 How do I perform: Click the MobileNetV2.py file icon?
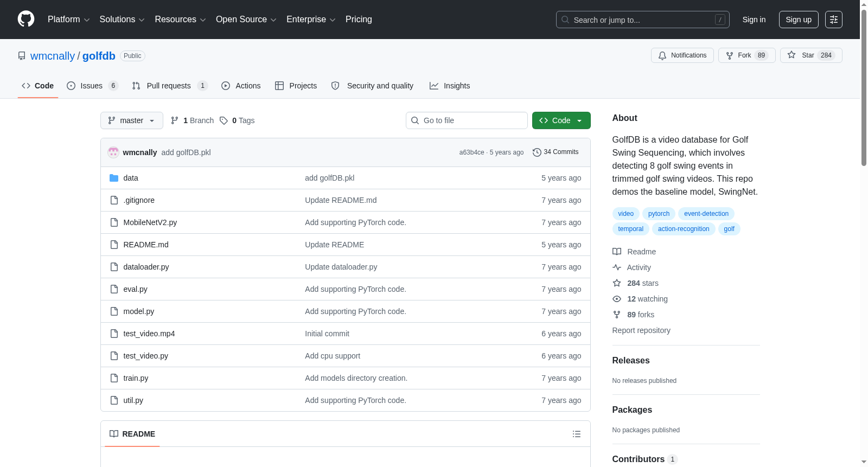tap(114, 222)
